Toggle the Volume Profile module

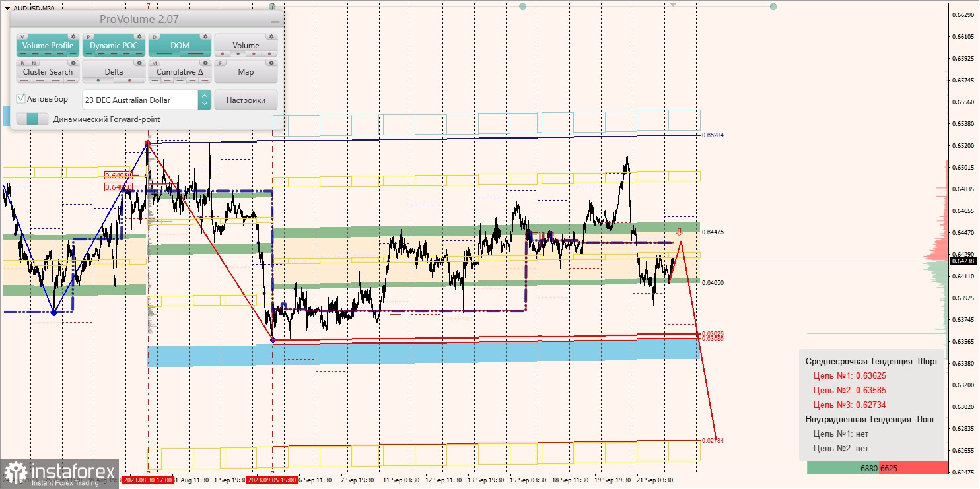(48, 46)
